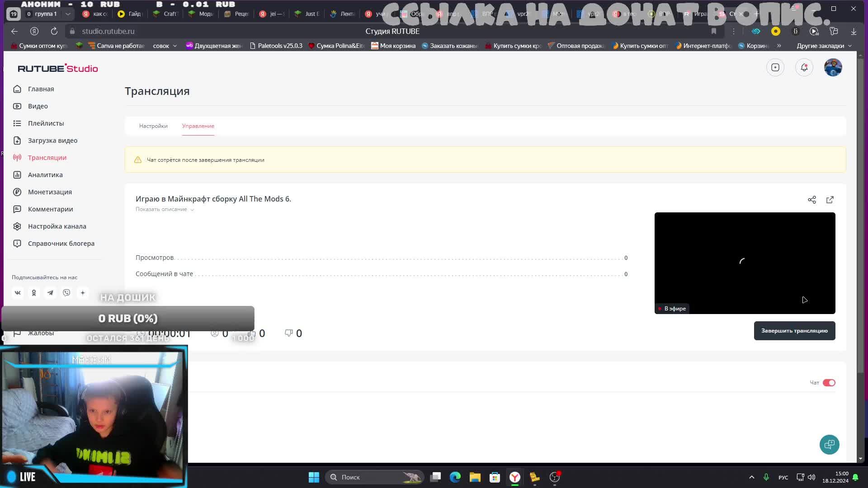Click the Dzen social icon

pos(83,293)
